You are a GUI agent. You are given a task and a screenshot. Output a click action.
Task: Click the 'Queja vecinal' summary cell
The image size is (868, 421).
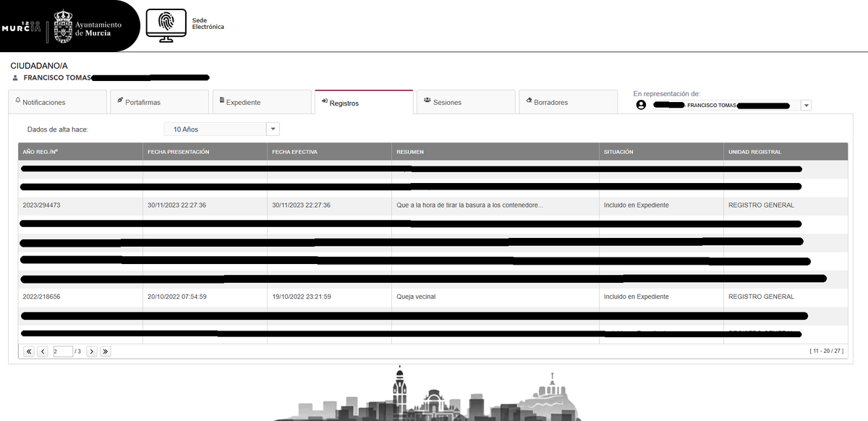click(x=416, y=297)
